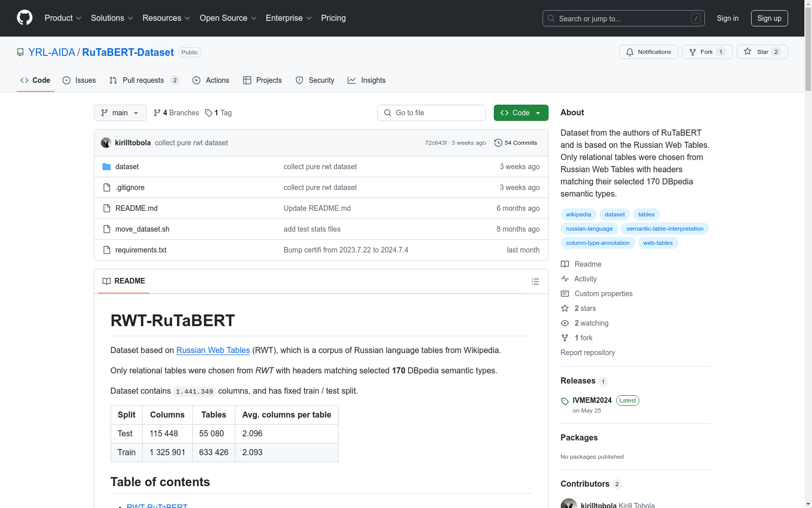Image resolution: width=812 pixels, height=508 pixels.
Task: Open the Security tab
Action: (x=315, y=80)
